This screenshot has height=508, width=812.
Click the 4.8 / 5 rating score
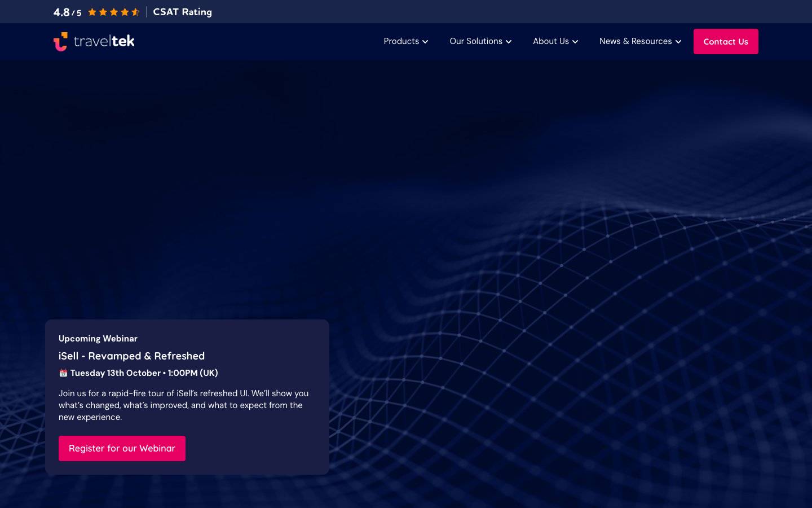[67, 12]
